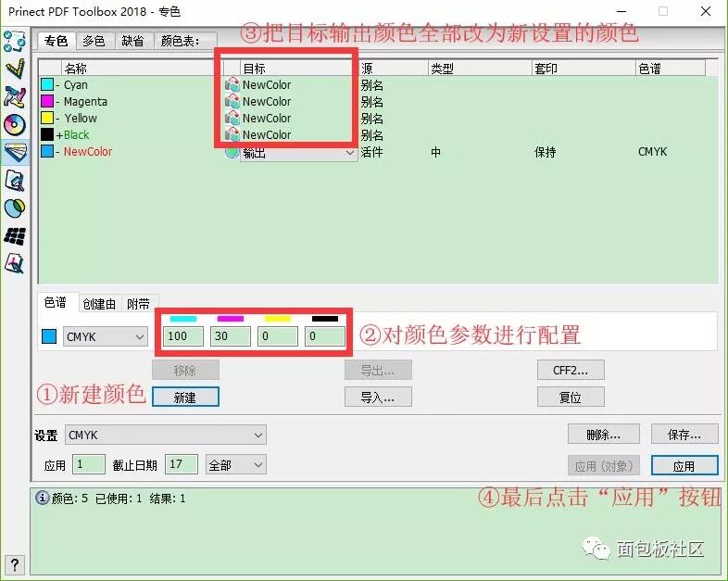Image resolution: width=728 pixels, height=581 pixels.
Task: Click the help question mark button
Action: tap(14, 565)
